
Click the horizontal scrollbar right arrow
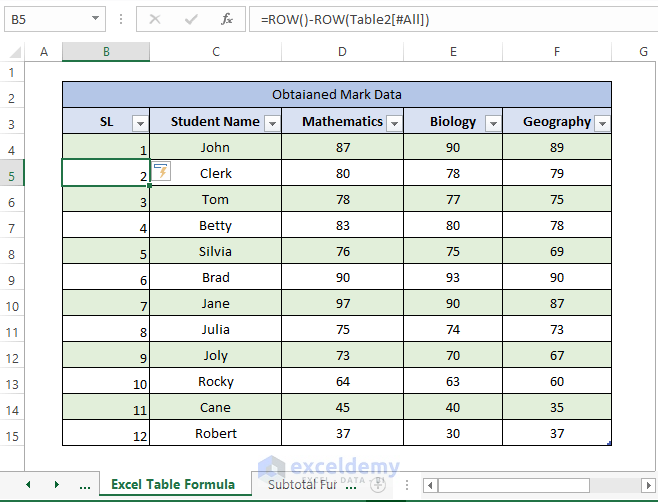tap(648, 486)
